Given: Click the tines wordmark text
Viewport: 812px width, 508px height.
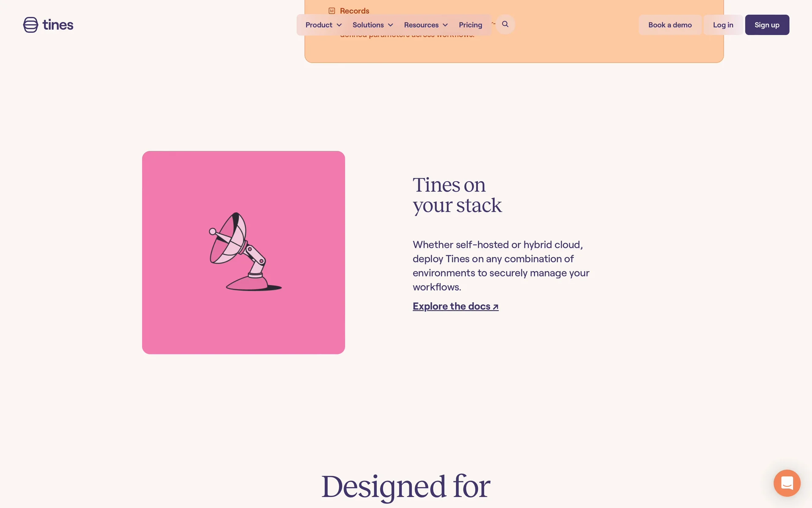Looking at the screenshot, I should click(x=58, y=25).
